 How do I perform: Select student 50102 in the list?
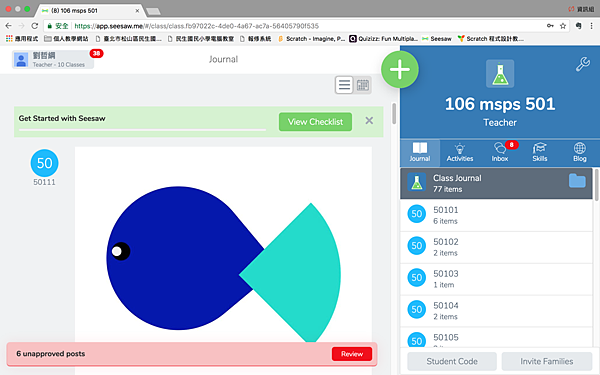(496, 247)
